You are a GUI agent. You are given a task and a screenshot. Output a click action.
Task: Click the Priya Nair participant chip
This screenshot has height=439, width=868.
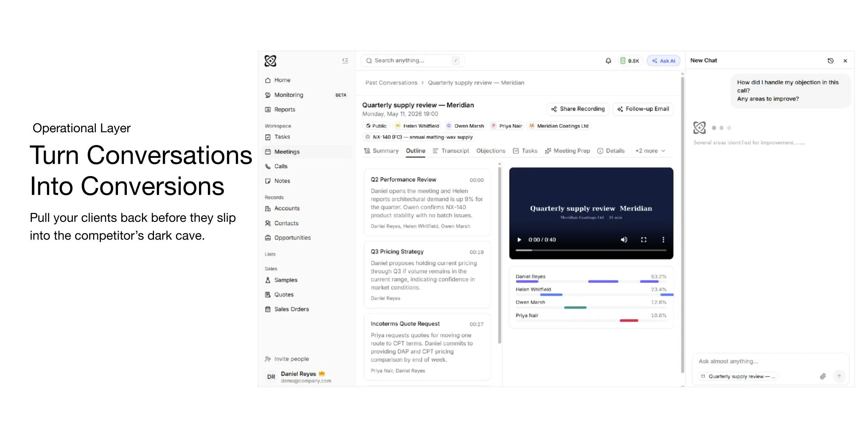tap(507, 126)
